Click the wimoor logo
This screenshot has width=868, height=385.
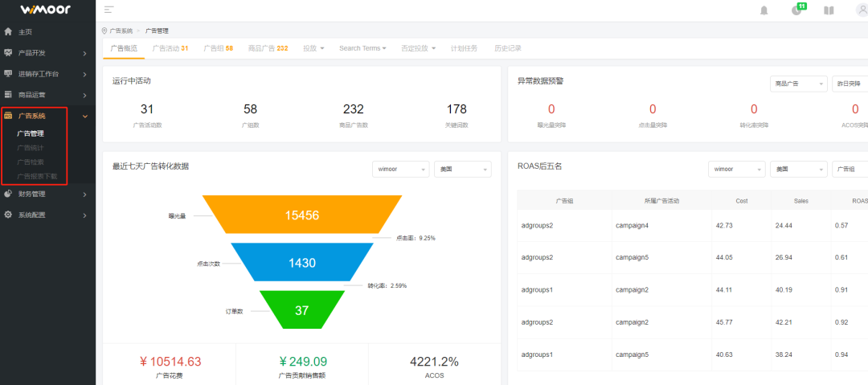pyautogui.click(x=45, y=10)
